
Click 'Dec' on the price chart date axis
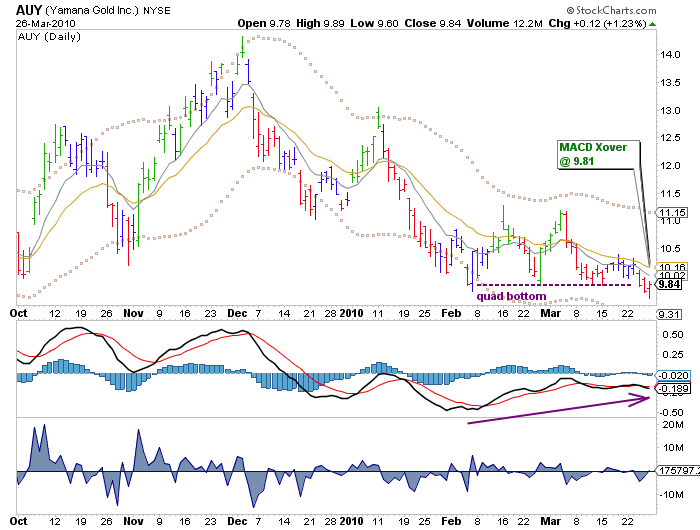point(237,313)
